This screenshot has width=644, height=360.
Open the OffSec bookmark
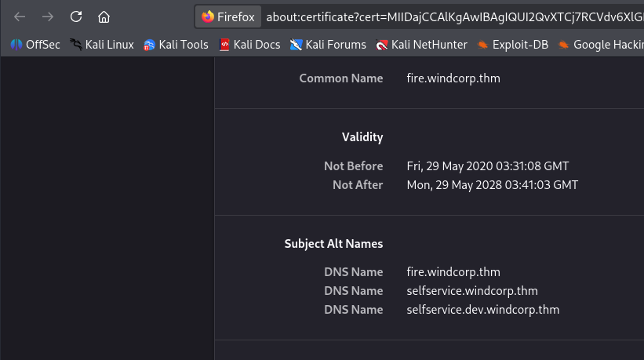pos(35,45)
